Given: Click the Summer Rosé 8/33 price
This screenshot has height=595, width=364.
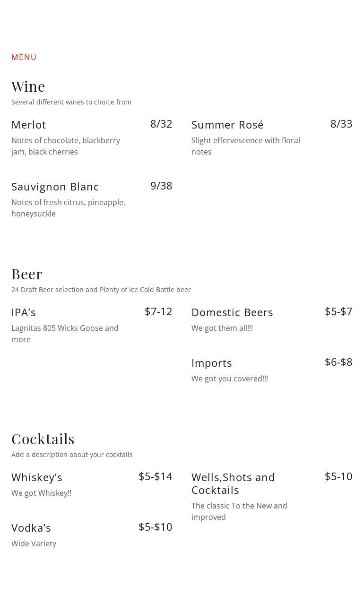Looking at the screenshot, I should point(341,124).
